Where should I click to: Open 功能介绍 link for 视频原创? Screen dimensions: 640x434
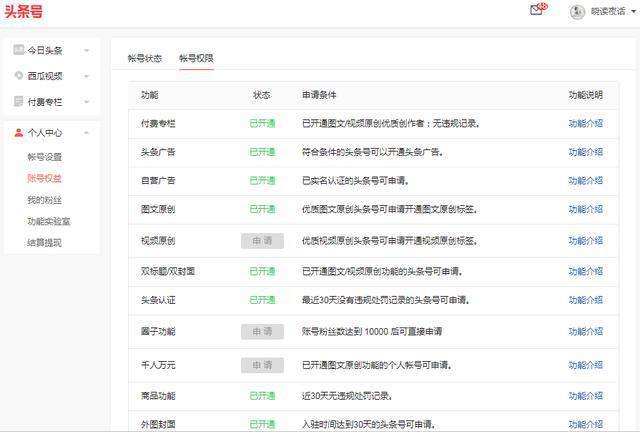point(586,241)
